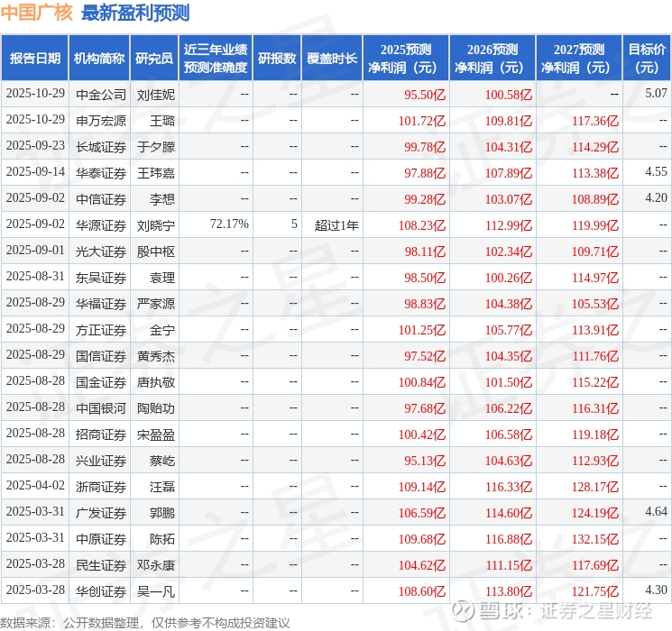
Task: Select the 申万宏源 institution cell
Action: 101,121
